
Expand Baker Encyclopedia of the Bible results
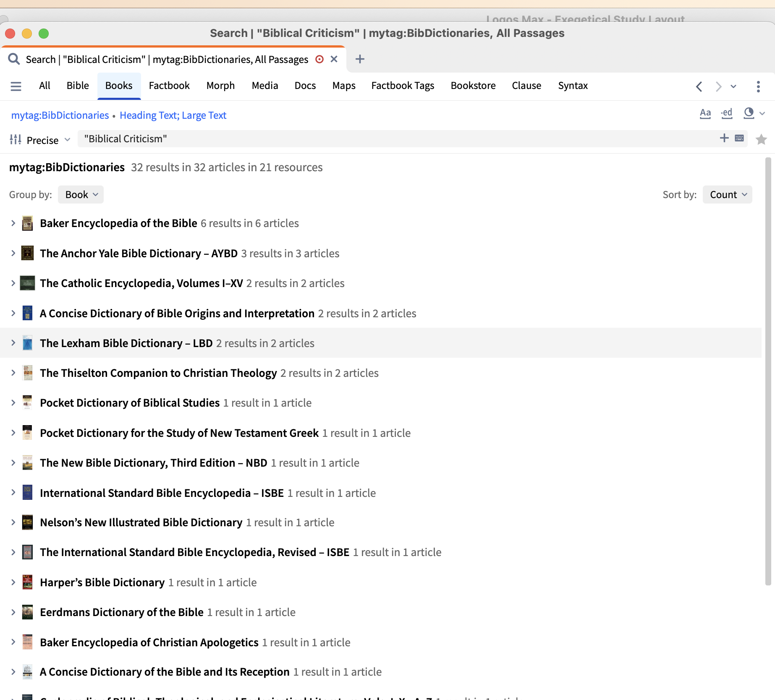click(x=13, y=223)
